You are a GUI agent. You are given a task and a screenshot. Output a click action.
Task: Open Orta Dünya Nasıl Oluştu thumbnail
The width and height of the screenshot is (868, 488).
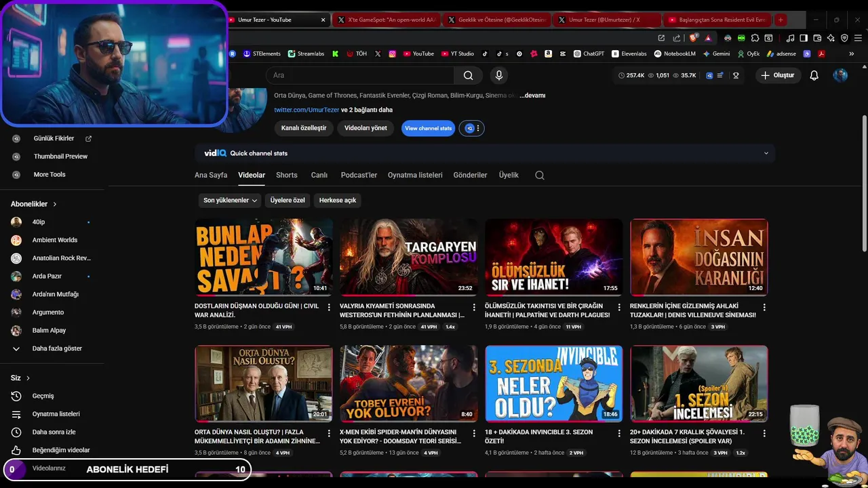[x=264, y=383]
